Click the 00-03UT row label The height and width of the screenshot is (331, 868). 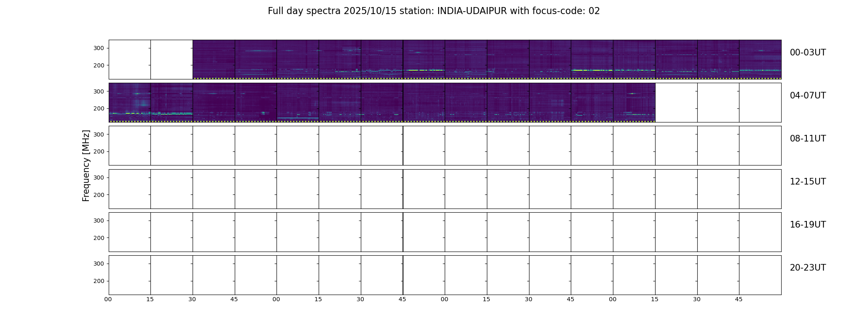(808, 53)
